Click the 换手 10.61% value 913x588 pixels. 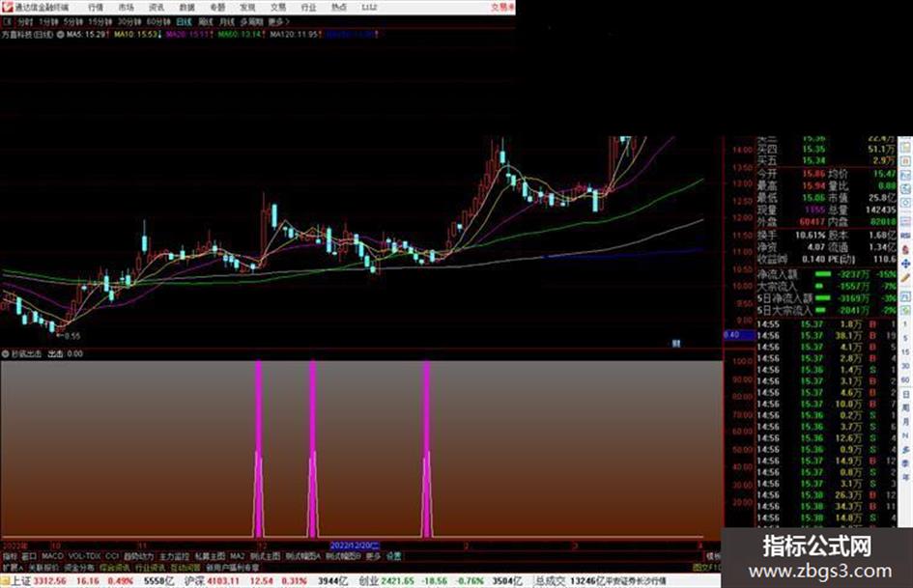pos(810,236)
